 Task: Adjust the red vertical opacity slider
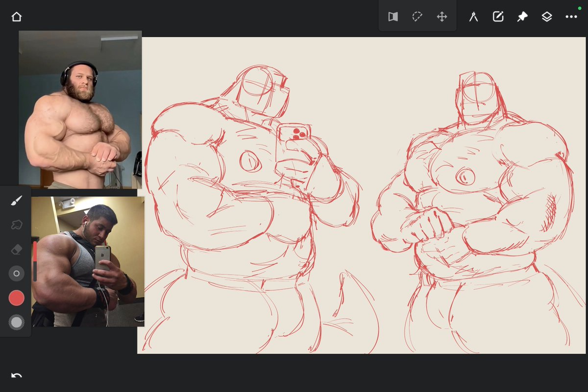35,259
